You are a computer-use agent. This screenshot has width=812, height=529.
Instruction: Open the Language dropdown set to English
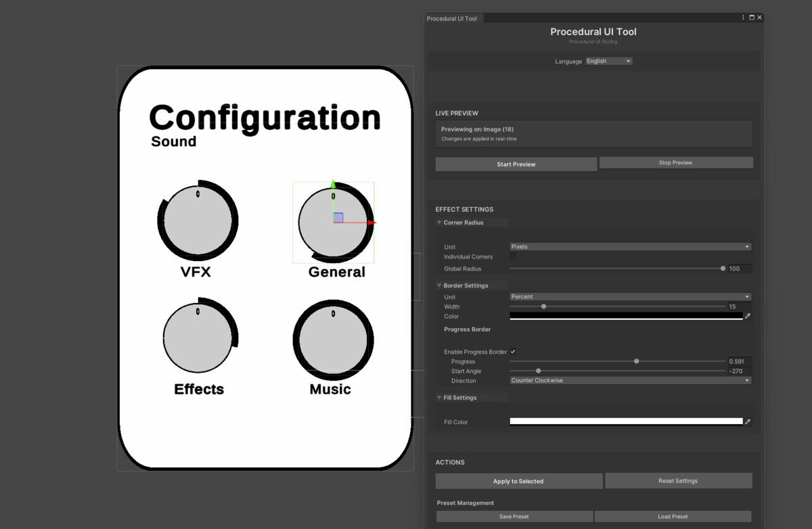608,60
